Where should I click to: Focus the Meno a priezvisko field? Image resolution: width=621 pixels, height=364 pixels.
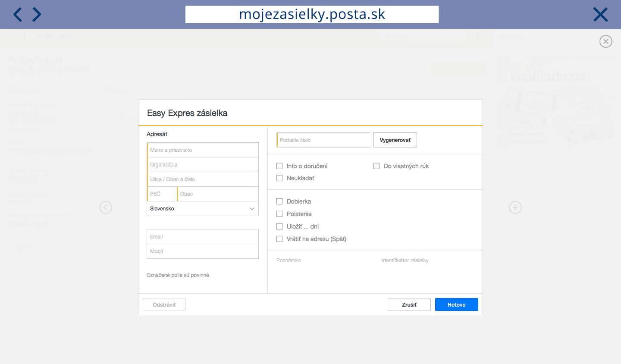pyautogui.click(x=203, y=150)
